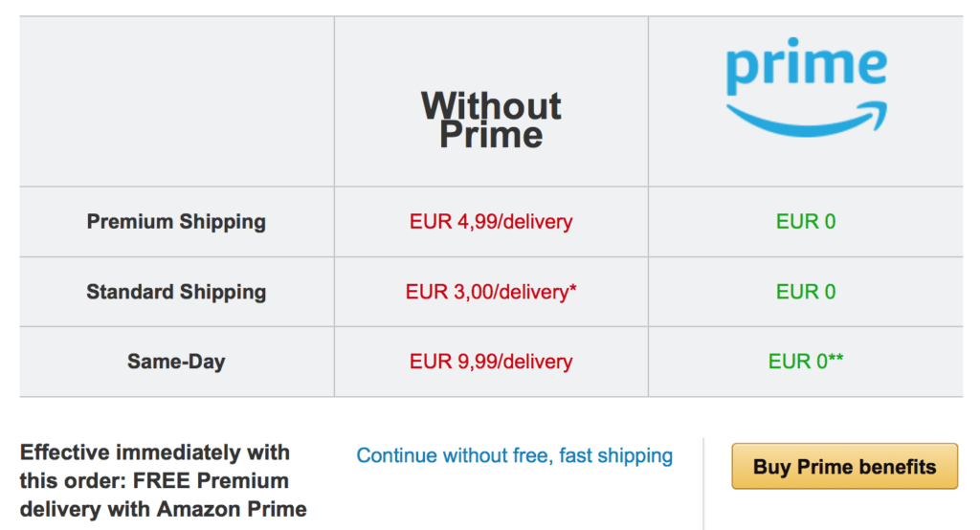Click Prime's EUR 0 for Premium Shipping

click(x=806, y=222)
